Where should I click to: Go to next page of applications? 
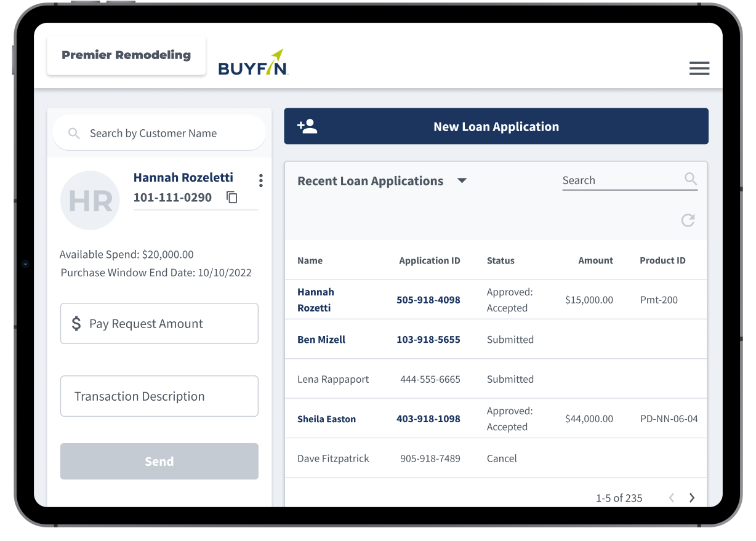[x=692, y=498]
